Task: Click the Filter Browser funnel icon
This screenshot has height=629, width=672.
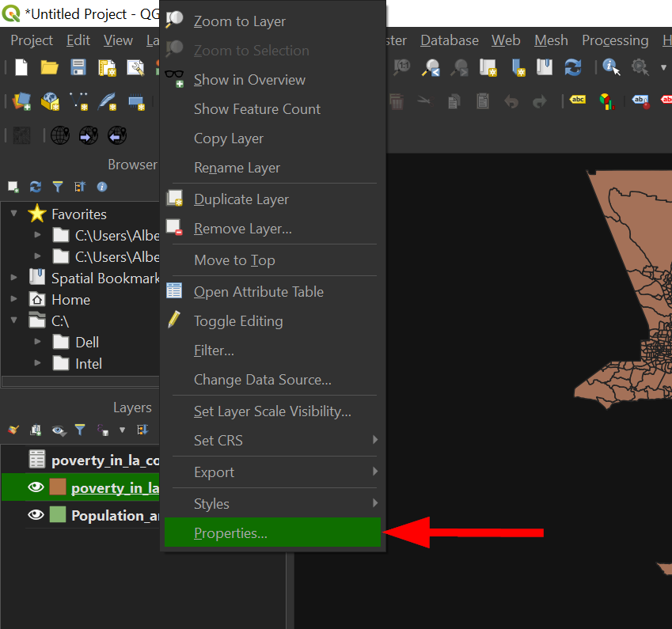Action: click(58, 187)
